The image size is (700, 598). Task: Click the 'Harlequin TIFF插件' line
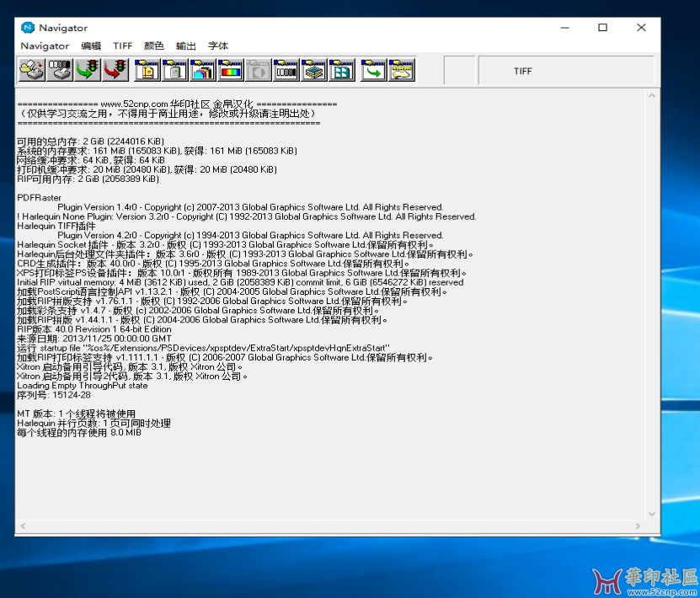click(56, 226)
